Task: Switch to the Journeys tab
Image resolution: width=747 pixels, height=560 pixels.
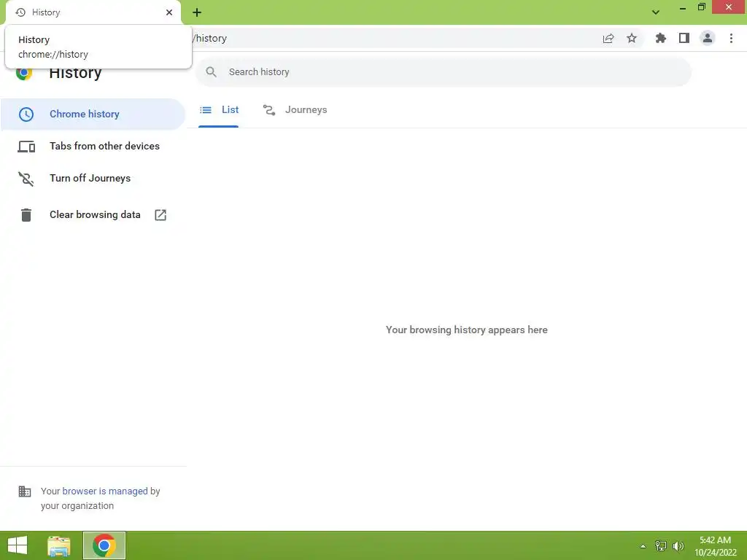Action: pyautogui.click(x=295, y=110)
